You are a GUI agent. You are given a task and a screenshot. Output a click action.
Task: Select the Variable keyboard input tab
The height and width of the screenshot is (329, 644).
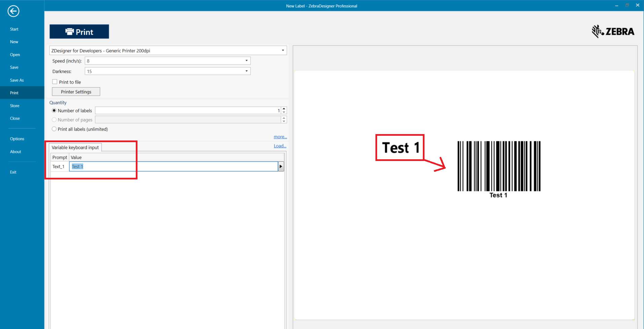pos(75,148)
